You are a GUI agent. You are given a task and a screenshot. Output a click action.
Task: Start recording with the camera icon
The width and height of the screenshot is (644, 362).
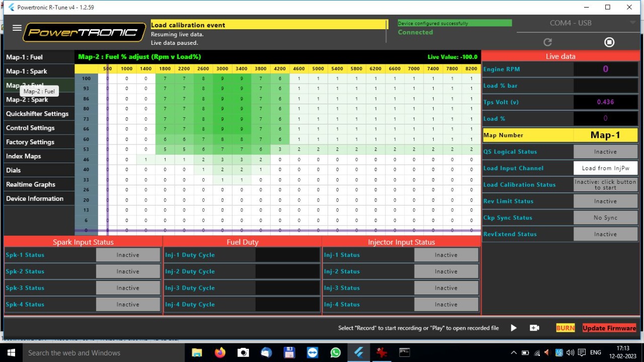click(534, 328)
